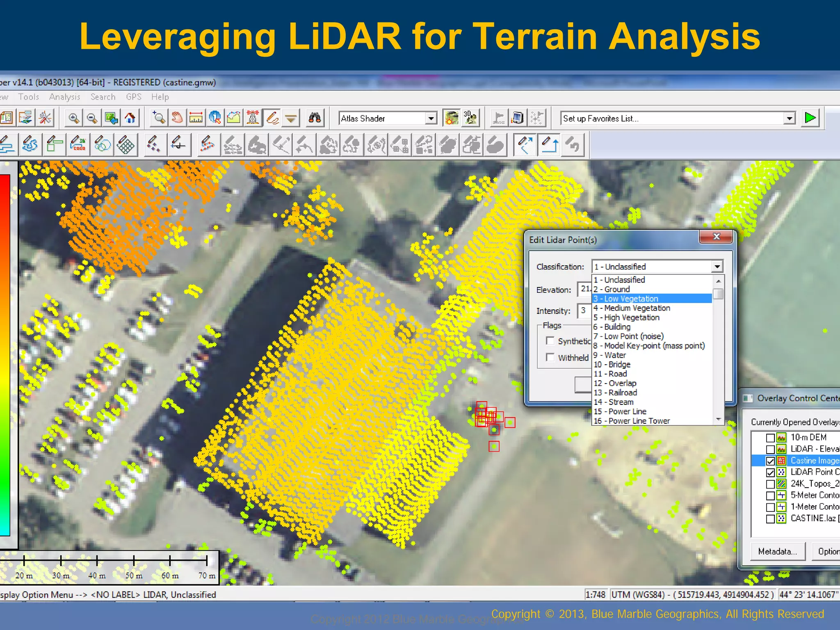The image size is (840, 630).
Task: Choose '2 - Ground' classification
Action: pos(652,289)
